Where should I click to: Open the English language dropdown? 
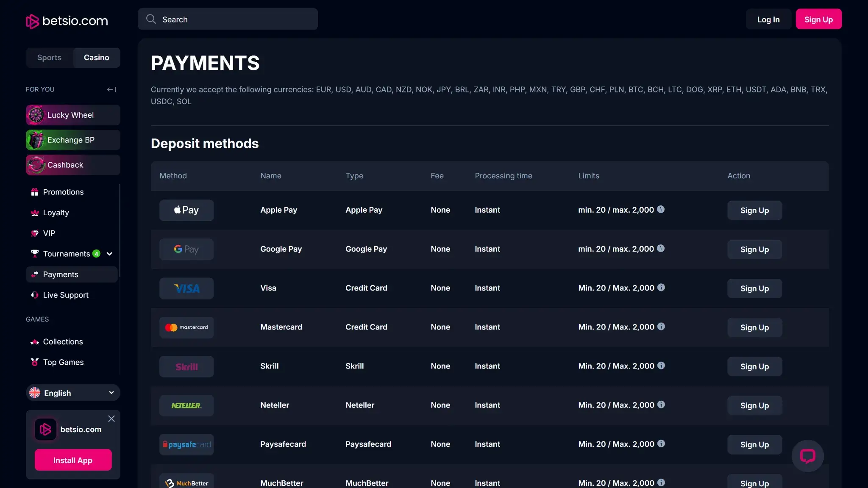coord(73,393)
